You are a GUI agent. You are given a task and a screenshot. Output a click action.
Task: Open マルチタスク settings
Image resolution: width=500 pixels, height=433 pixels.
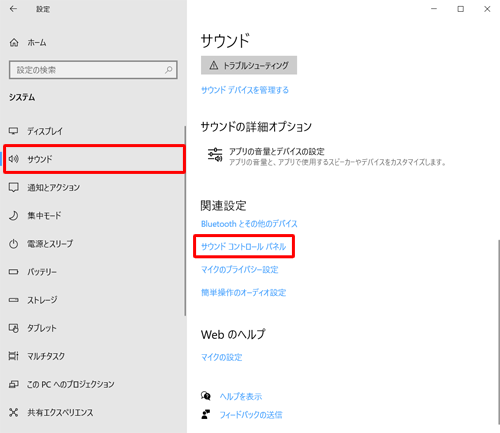pos(46,356)
